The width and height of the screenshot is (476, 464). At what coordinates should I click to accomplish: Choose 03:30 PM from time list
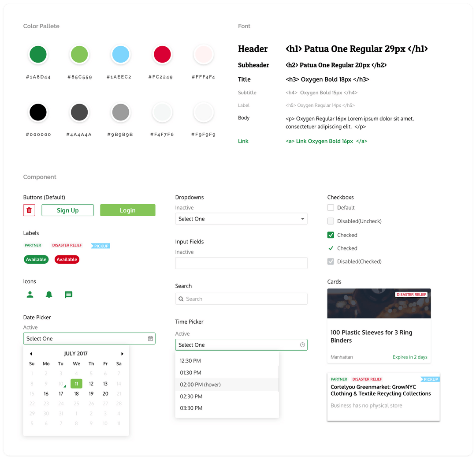click(x=227, y=408)
